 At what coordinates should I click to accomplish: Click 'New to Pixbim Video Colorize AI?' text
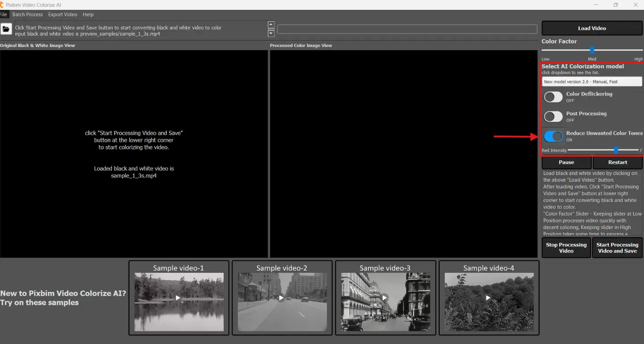63,294
